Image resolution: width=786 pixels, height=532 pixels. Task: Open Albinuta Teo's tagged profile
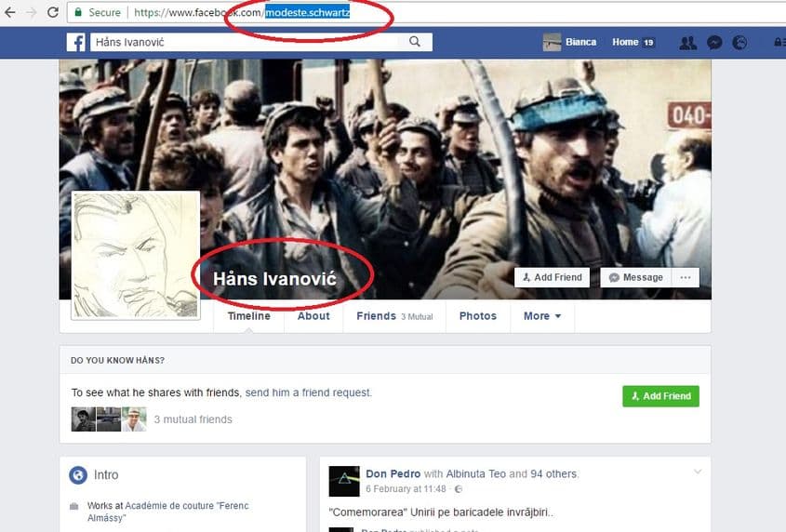475,473
